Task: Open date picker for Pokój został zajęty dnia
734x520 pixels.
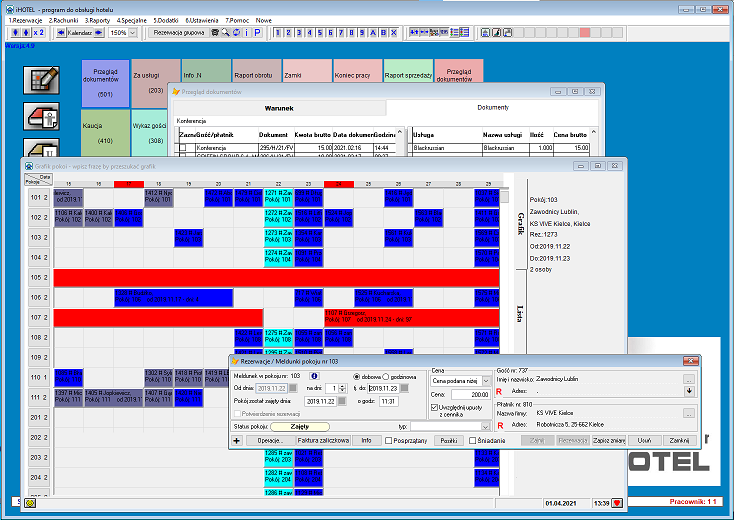Action: tap(342, 401)
